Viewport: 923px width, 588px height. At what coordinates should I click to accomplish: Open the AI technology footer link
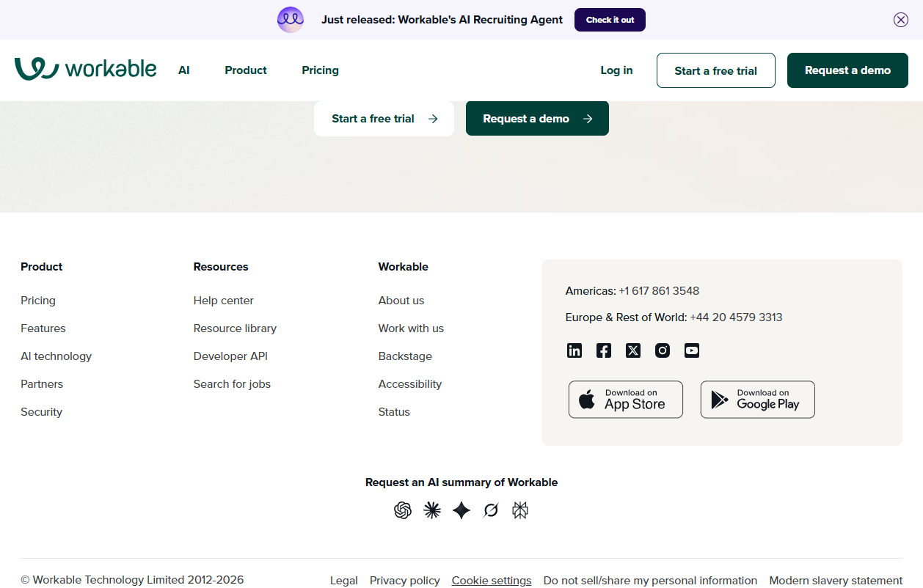[56, 356]
